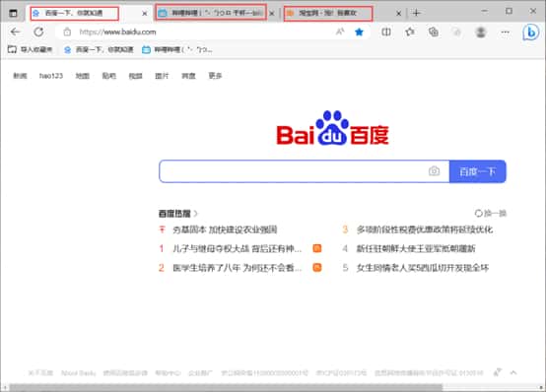Open the 百度一下 bookmark in the favorites bar

pyautogui.click(x=99, y=49)
